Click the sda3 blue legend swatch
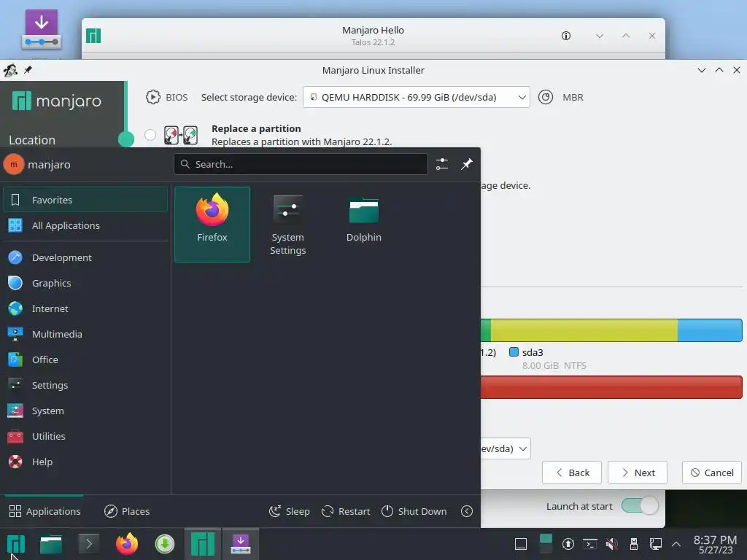 tap(514, 352)
